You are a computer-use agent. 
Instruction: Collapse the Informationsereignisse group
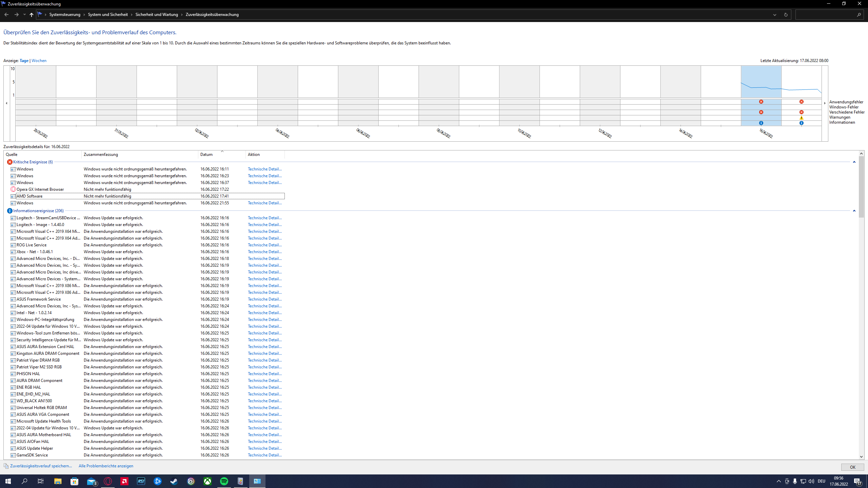pyautogui.click(x=854, y=211)
